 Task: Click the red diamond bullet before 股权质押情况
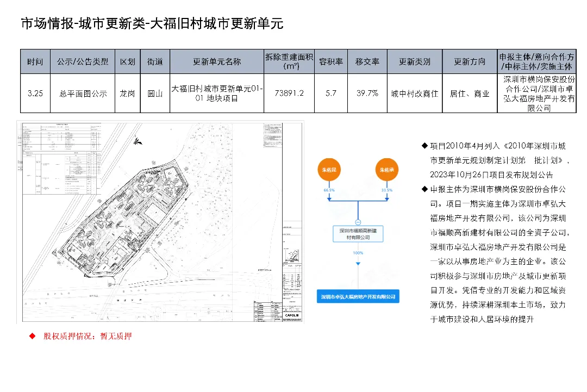coord(33,336)
